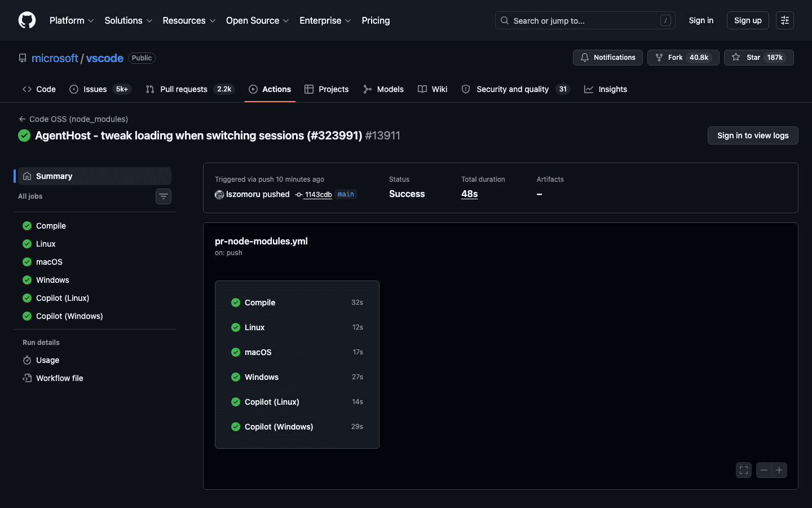The height and width of the screenshot is (508, 812).
Task: Open Copilot (Windows) job in sidebar
Action: point(95,316)
